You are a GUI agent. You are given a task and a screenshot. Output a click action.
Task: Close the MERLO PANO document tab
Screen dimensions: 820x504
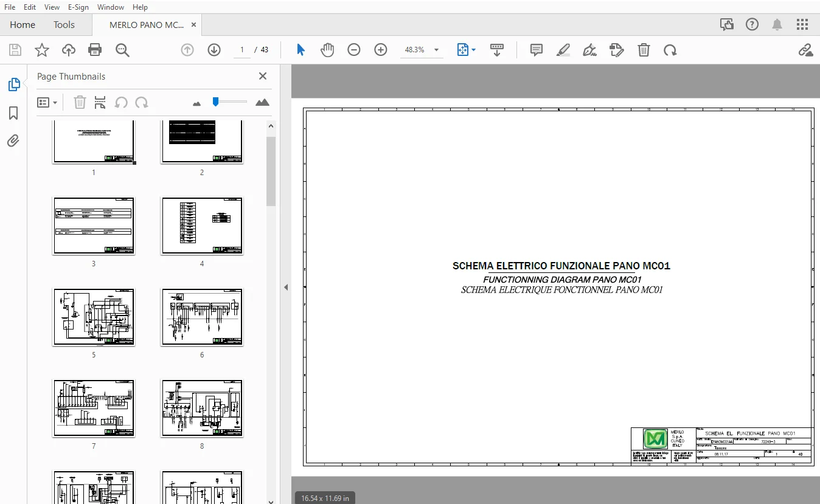coord(193,25)
